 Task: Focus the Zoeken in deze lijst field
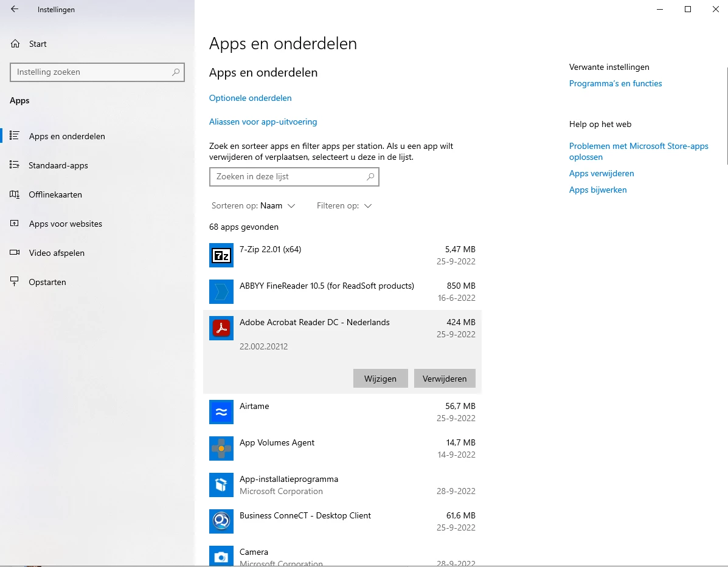[x=294, y=176]
